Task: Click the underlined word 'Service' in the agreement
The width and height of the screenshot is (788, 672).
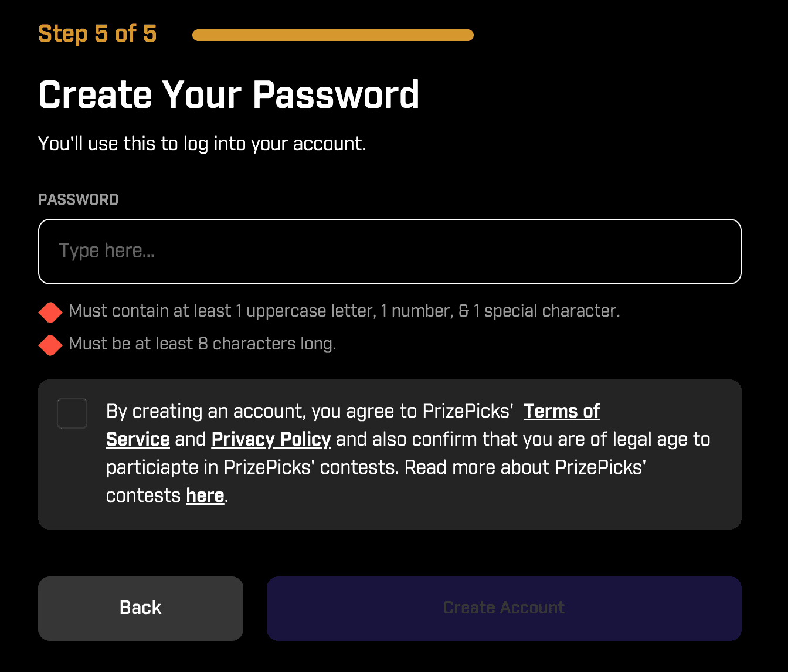Action: click(x=138, y=439)
